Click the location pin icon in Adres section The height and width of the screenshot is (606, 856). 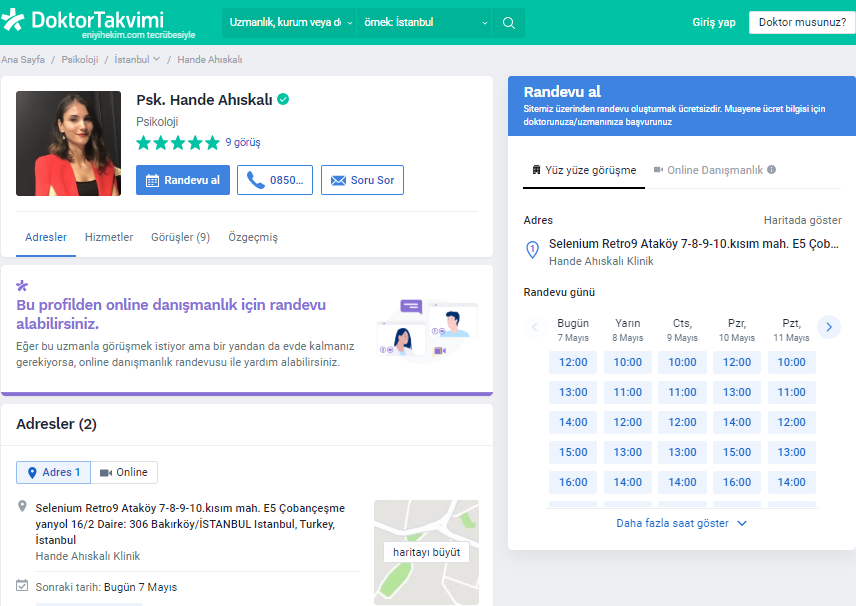(x=532, y=249)
